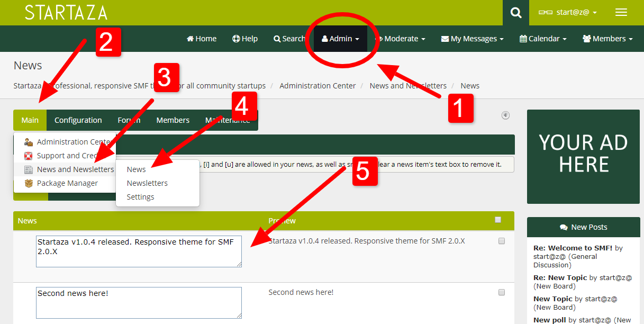Click the Members group icon in navigation
The width and height of the screenshot is (644, 324).
click(587, 39)
